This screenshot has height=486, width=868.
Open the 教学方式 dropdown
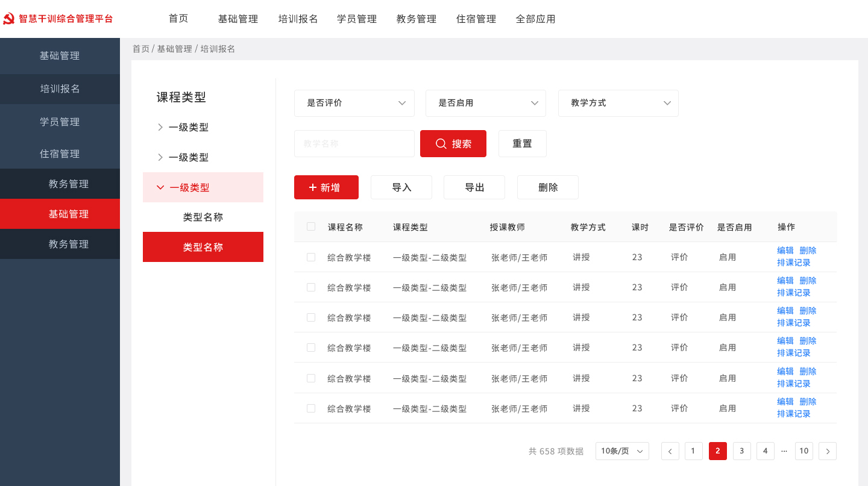[618, 103]
